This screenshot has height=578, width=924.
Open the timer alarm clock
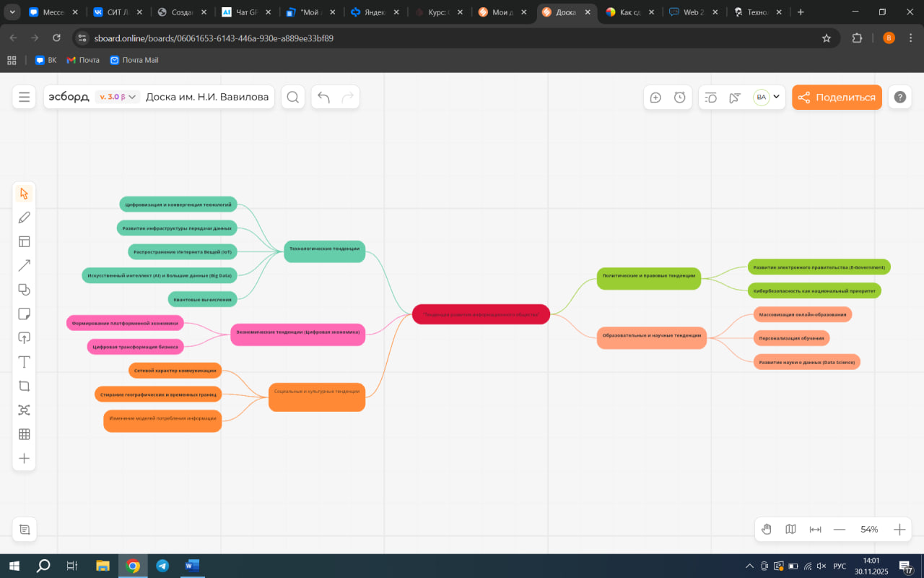tap(679, 98)
